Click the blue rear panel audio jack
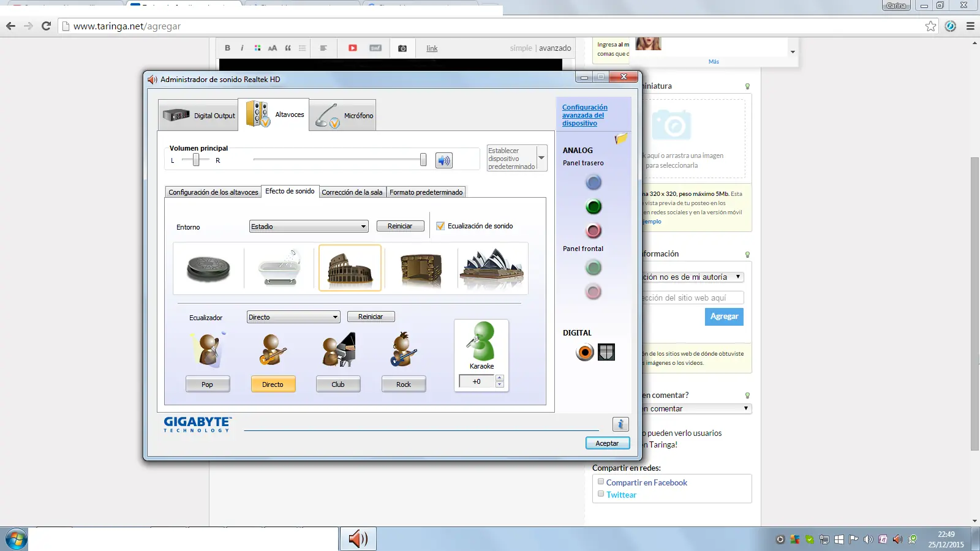980x551 pixels. click(594, 182)
